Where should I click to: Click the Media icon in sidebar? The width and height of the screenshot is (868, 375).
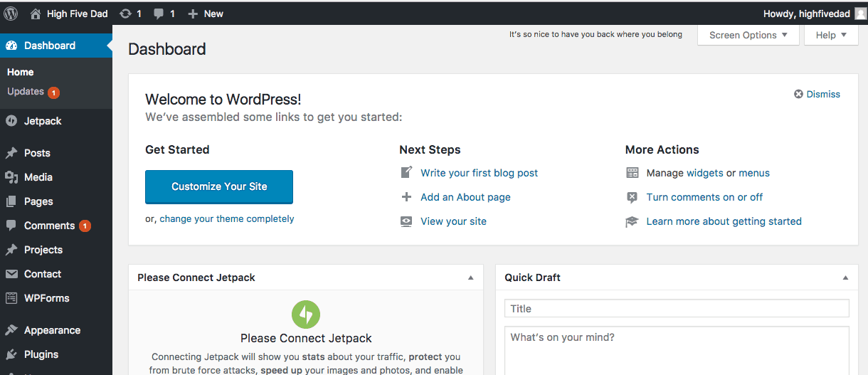pyautogui.click(x=11, y=177)
